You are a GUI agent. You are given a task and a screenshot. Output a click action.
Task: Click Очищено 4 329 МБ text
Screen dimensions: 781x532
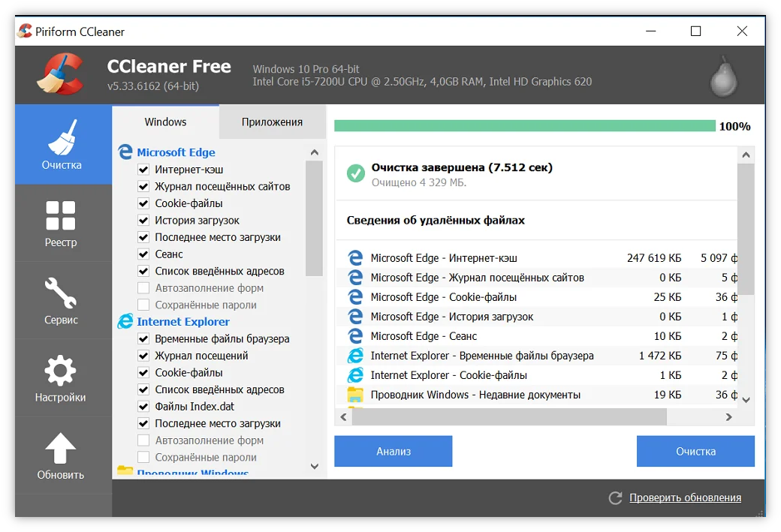tap(419, 182)
